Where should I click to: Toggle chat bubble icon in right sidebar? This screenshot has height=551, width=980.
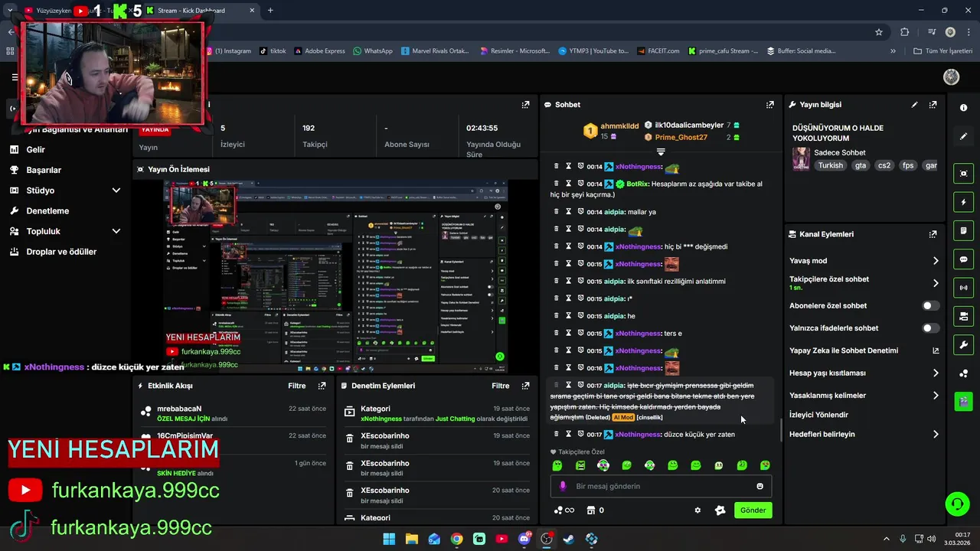click(x=963, y=259)
